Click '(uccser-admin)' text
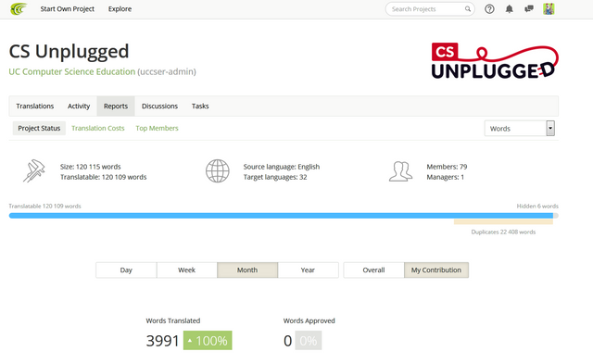Screen dimensions: 593x364 point(167,72)
